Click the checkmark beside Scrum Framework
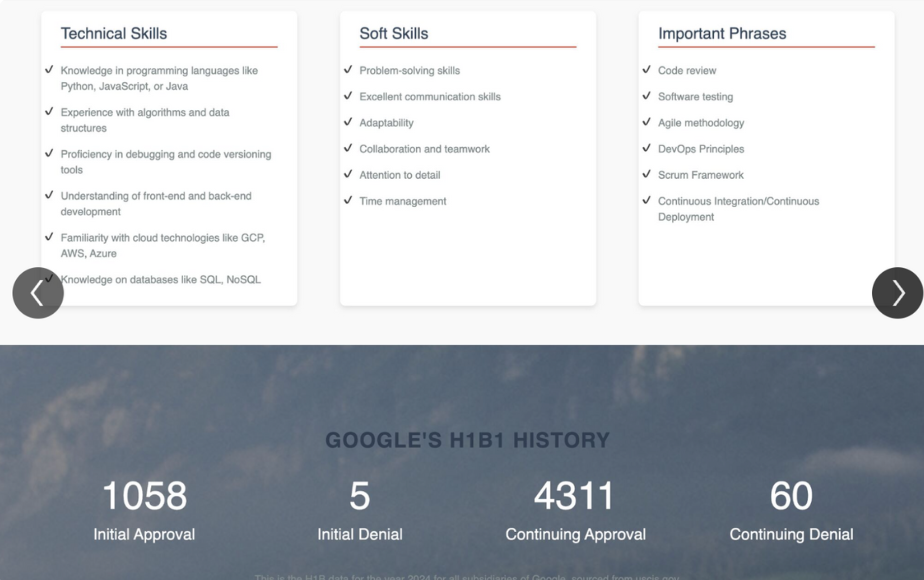Screen dimensions: 924x580 point(648,175)
